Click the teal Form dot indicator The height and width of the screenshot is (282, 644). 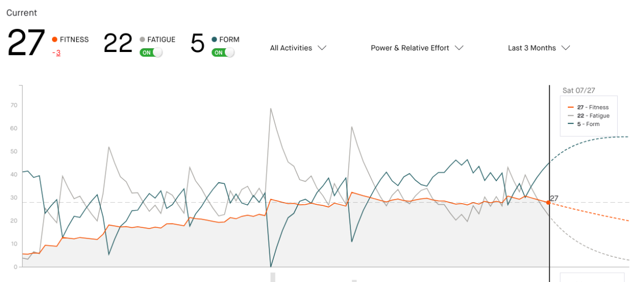pos(215,40)
